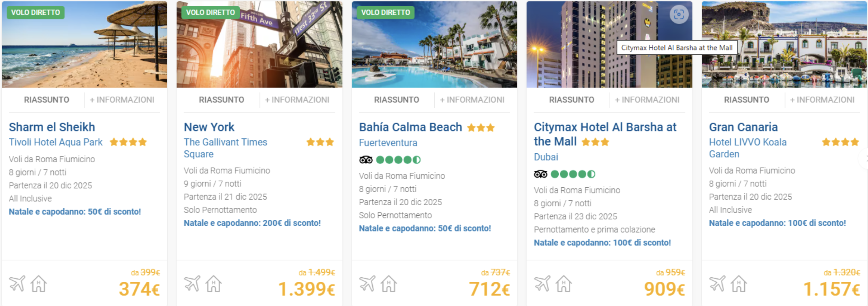The image size is (868, 306).
Task: Click the hotel house icon on New York card
Action: pos(213,284)
